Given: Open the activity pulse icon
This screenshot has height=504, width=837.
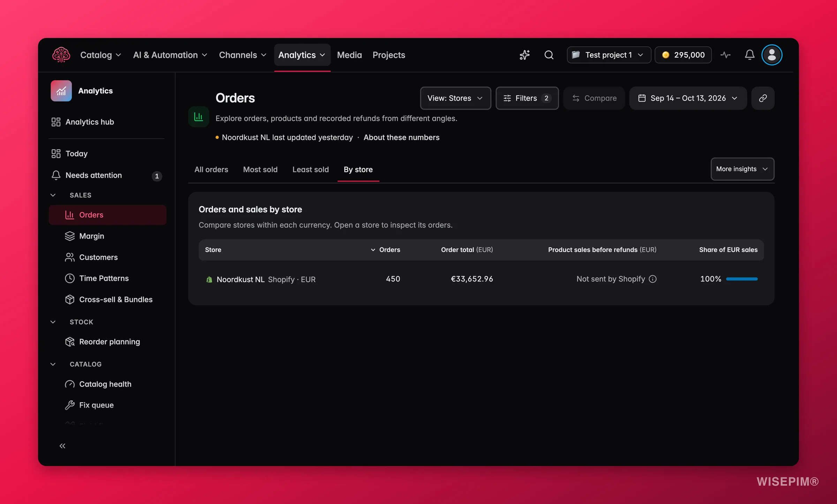Looking at the screenshot, I should [x=725, y=55].
